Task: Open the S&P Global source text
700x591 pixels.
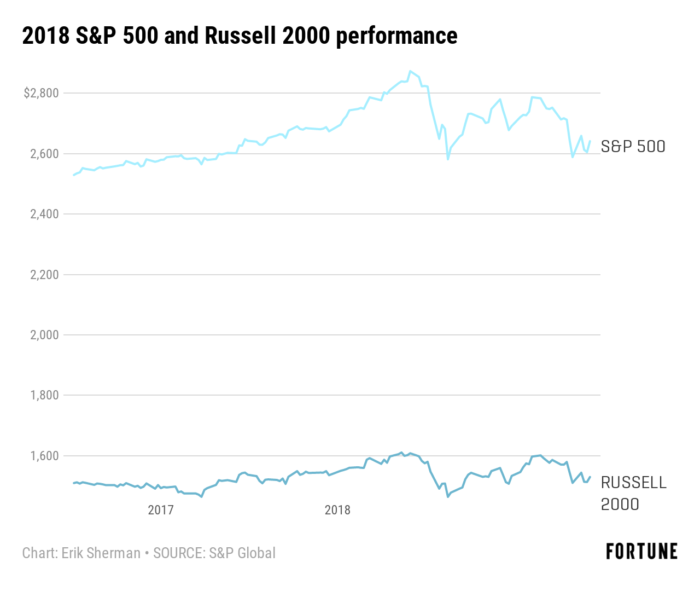Action: click(214, 553)
